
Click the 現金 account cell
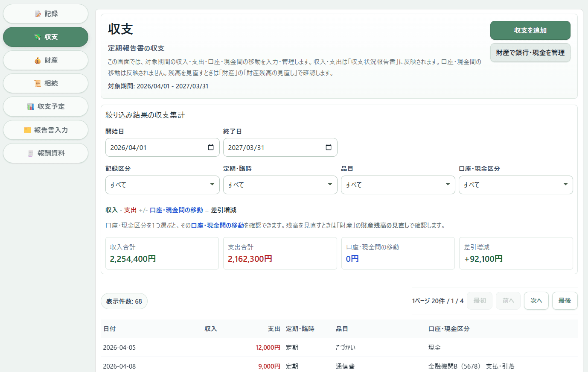[x=434, y=348]
